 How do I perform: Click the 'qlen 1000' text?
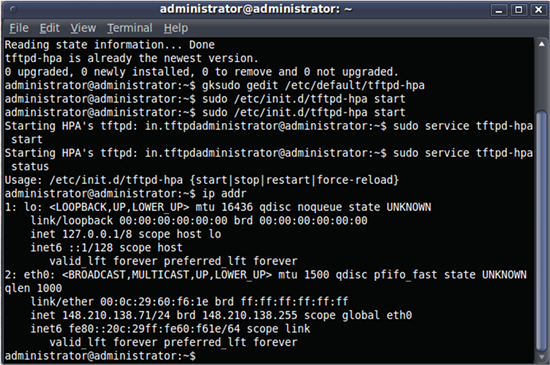(x=33, y=288)
